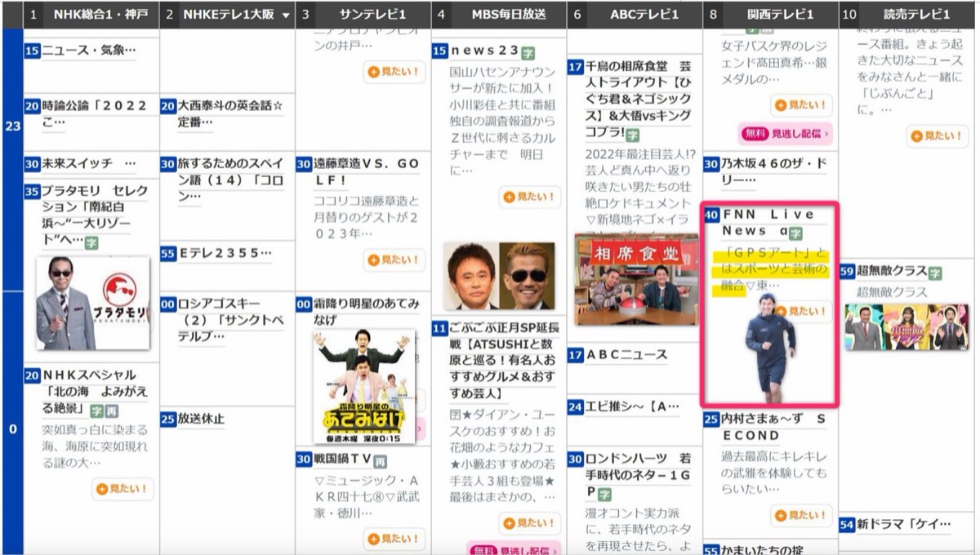Click 見たい! at top of サンテレビ1 column
The width and height of the screenshot is (980, 555).
tap(394, 72)
